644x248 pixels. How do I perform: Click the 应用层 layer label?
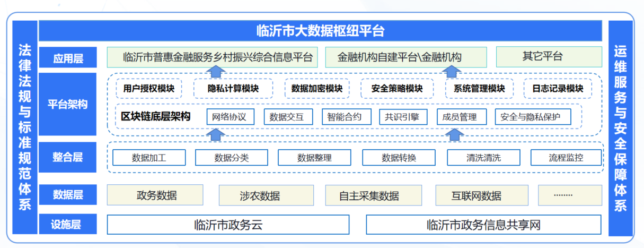[x=68, y=57]
